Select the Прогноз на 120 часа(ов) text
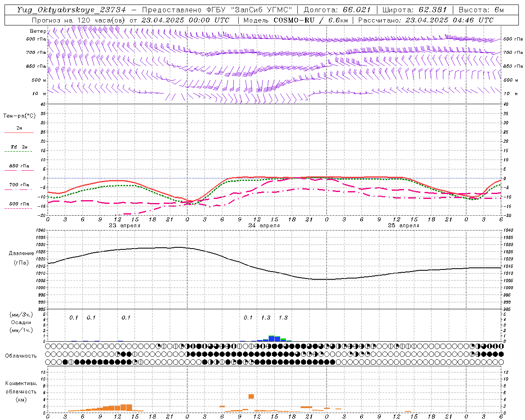The height and width of the screenshot is (420, 525). coord(79,20)
